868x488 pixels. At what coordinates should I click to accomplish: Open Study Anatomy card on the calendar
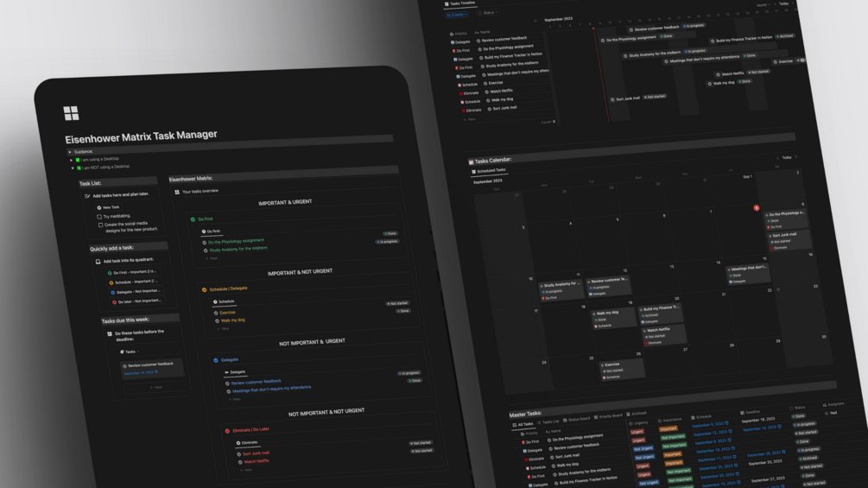pyautogui.click(x=561, y=290)
